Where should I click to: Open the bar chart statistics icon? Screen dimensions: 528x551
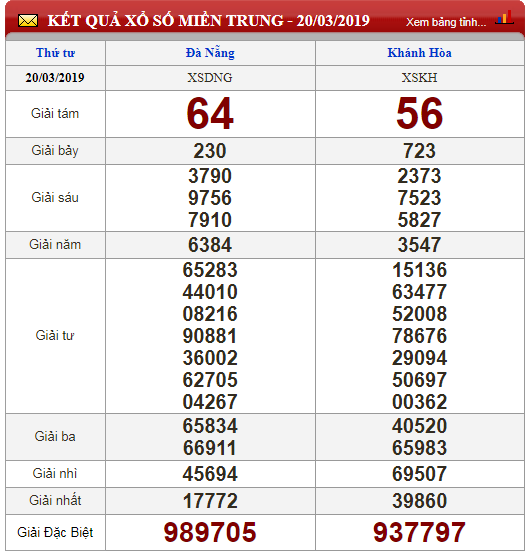(x=504, y=18)
